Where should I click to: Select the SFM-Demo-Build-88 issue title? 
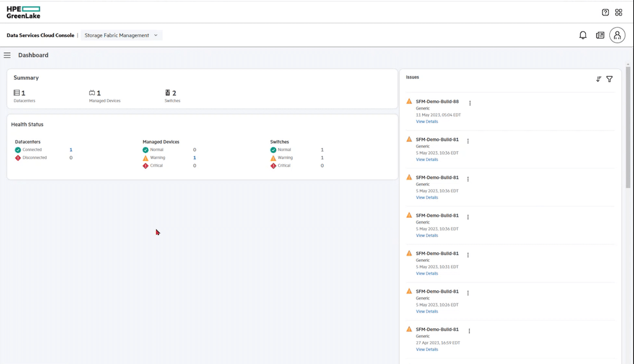[437, 102]
